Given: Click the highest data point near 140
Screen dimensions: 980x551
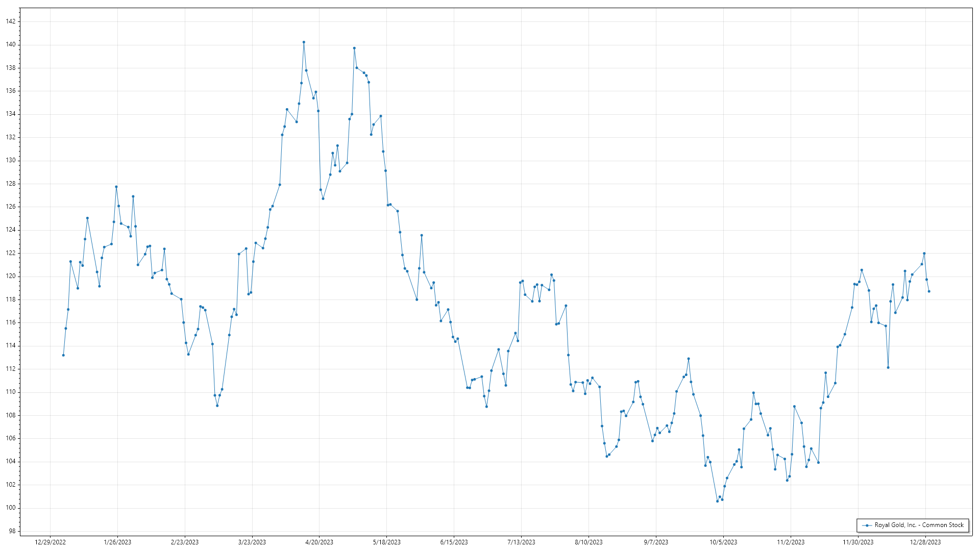Looking at the screenshot, I should pyautogui.click(x=304, y=42).
